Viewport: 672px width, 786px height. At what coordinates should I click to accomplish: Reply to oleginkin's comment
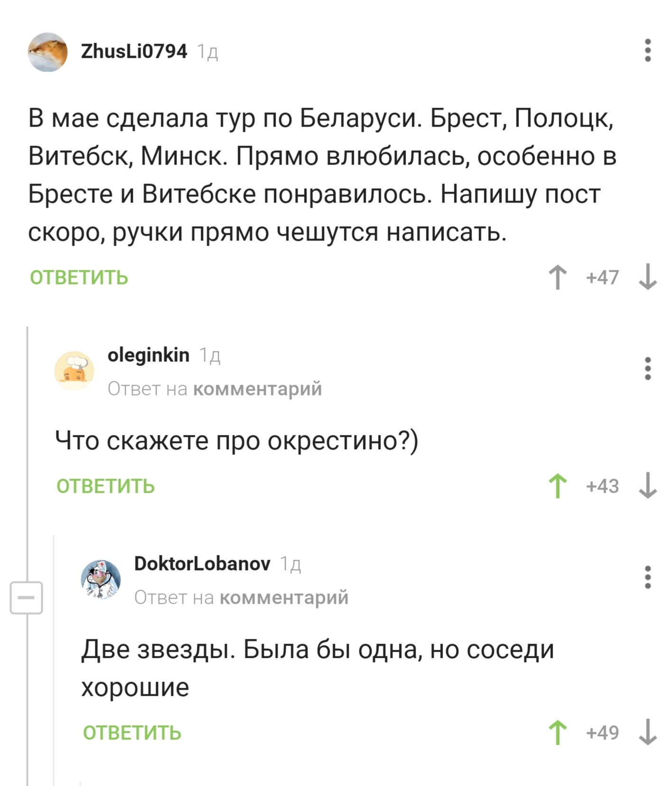[106, 486]
